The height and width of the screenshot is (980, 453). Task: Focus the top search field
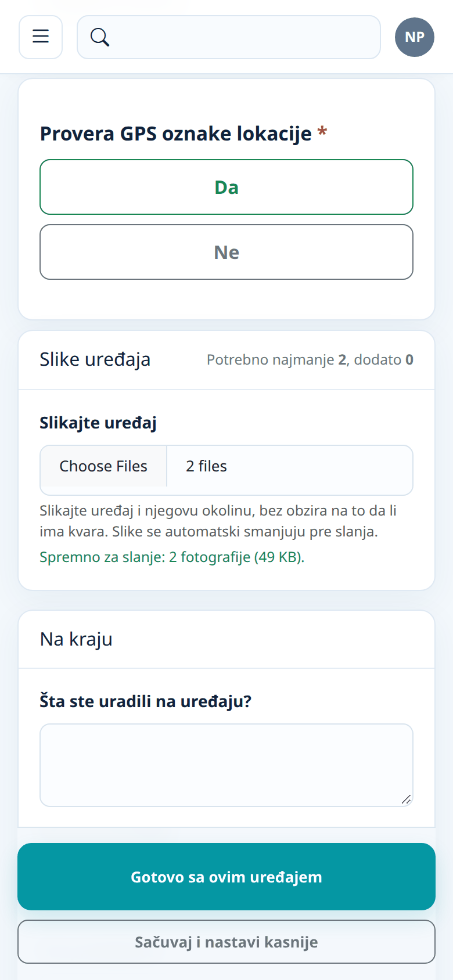click(x=229, y=37)
